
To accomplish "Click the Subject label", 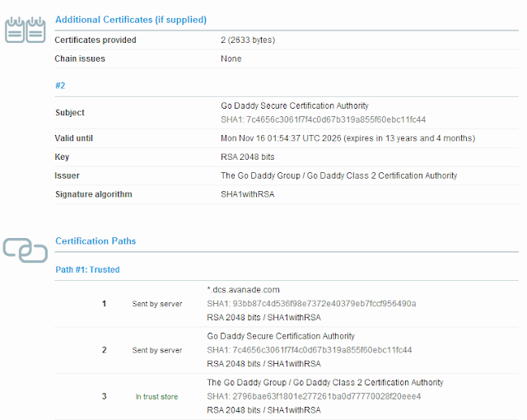I will 69,113.
